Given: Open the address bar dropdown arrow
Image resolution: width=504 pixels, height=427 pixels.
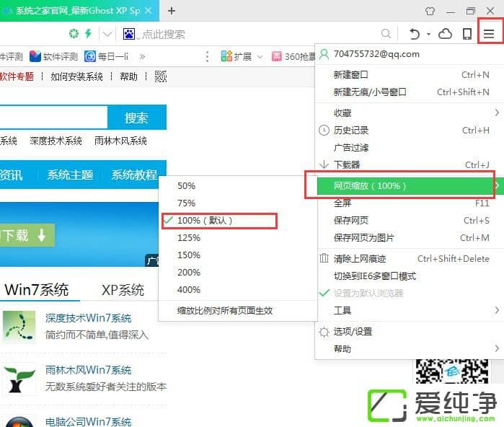Looking at the screenshot, I should point(107,34).
